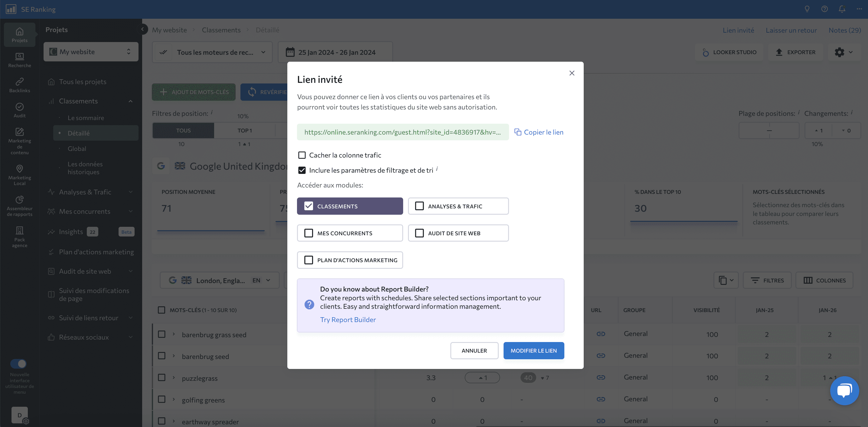Screen dimensions: 868x427
Task: Enable the Analyses & Trafic module checkbox
Action: (x=419, y=206)
